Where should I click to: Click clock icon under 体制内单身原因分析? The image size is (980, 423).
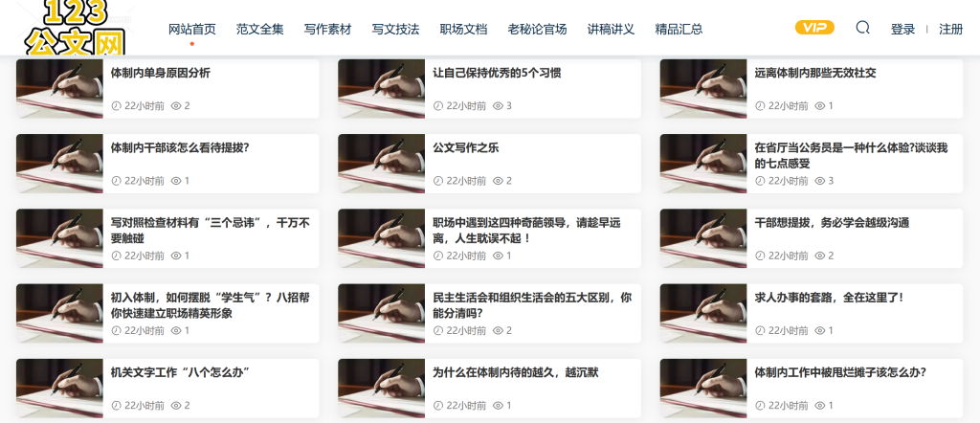pos(116,106)
